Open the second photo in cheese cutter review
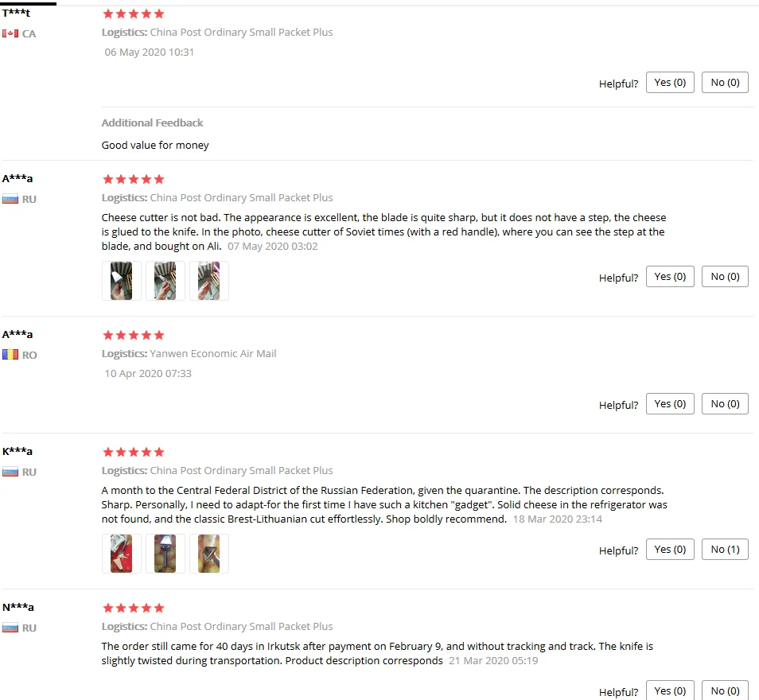Image resolution: width=759 pixels, height=700 pixels. click(x=165, y=281)
